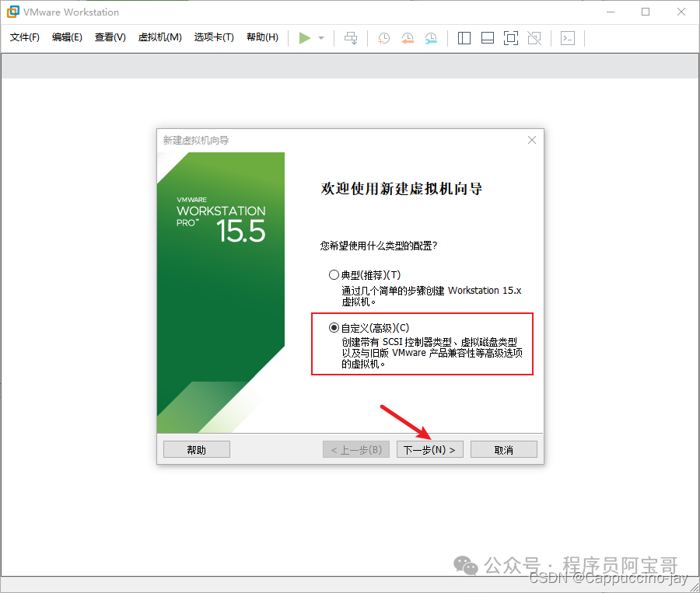Click the Unity mode toolbar icon
This screenshot has width=700, height=593.
[534, 38]
